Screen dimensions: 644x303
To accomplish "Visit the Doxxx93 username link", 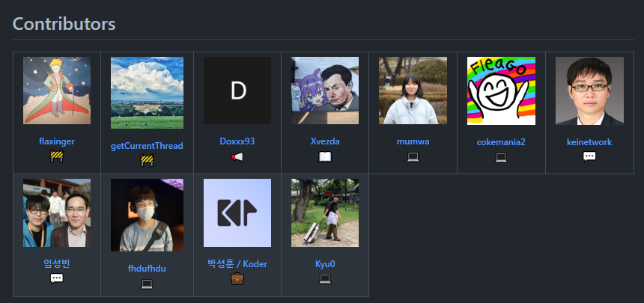I will 237,141.
